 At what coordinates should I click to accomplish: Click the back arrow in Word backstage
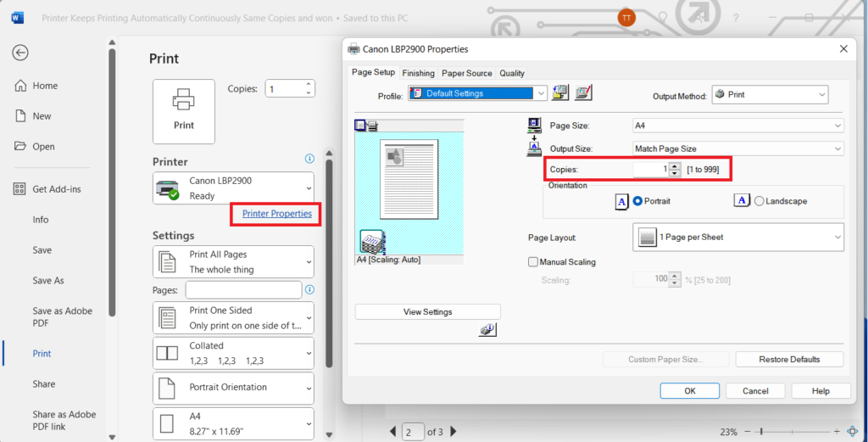coord(20,53)
